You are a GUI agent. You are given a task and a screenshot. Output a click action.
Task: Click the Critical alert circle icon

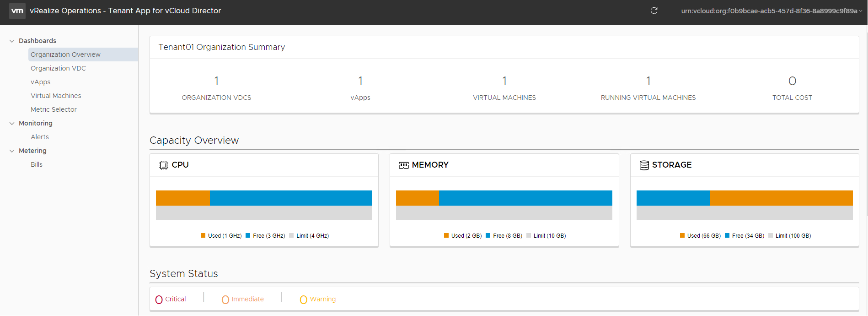coord(159,300)
